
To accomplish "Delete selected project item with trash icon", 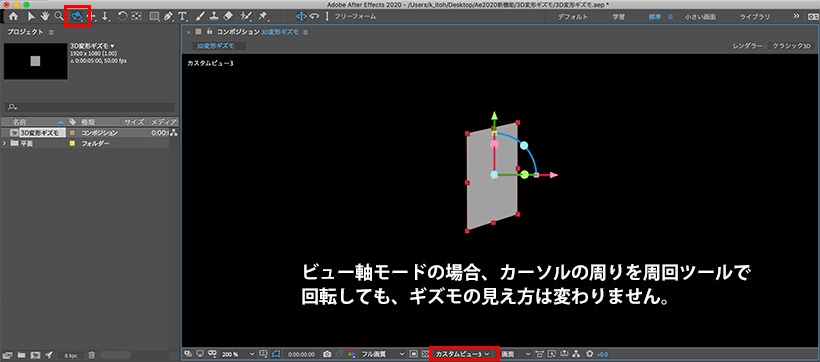I will point(92,355).
